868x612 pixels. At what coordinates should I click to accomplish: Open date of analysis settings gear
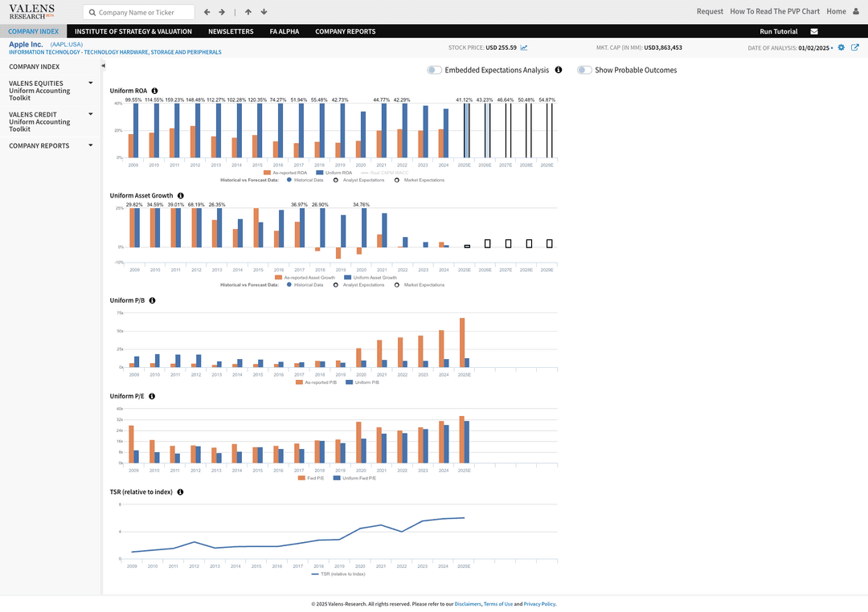coord(841,47)
